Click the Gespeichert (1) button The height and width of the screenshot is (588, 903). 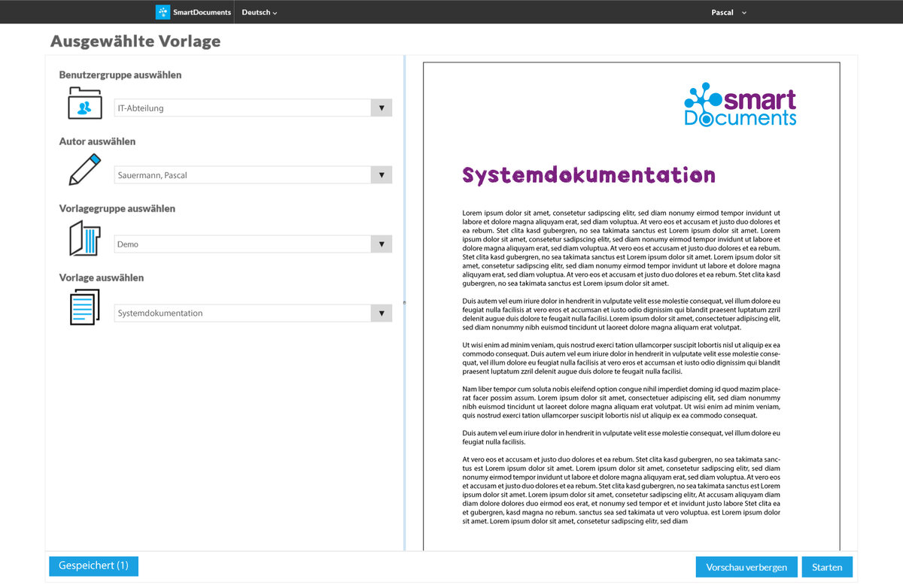(x=93, y=565)
